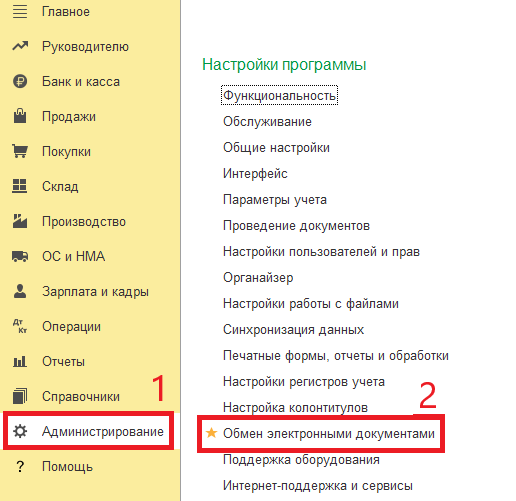Click the factory icon for Производство
This screenshot has width=516, height=501.
coord(20,221)
